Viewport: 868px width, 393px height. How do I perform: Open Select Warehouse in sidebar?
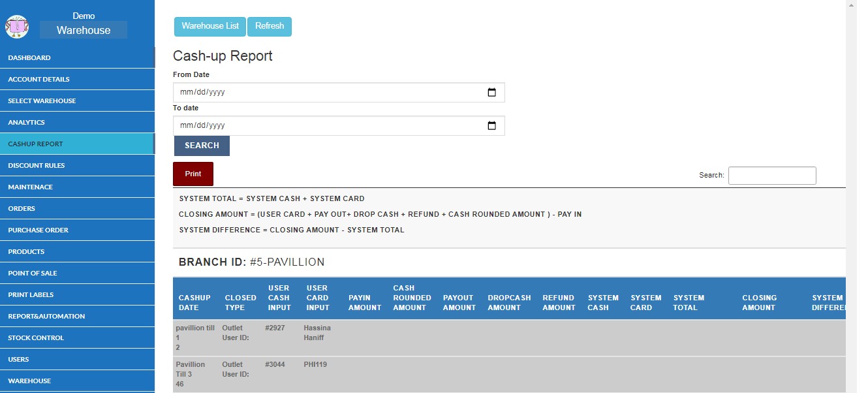tap(42, 101)
